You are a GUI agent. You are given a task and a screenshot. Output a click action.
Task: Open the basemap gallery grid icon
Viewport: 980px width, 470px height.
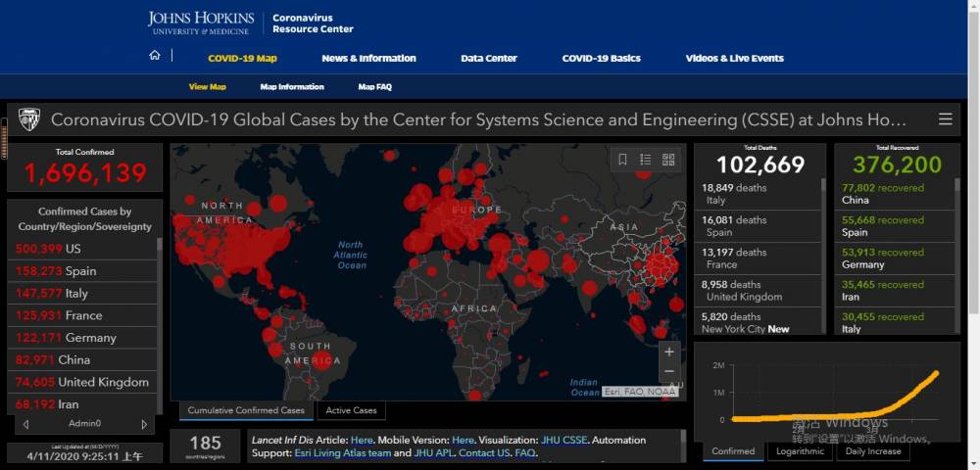coord(668,160)
